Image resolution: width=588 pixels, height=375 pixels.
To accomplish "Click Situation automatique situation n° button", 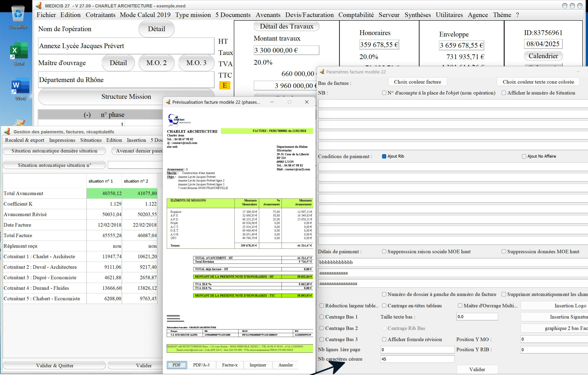I will click(54, 165).
